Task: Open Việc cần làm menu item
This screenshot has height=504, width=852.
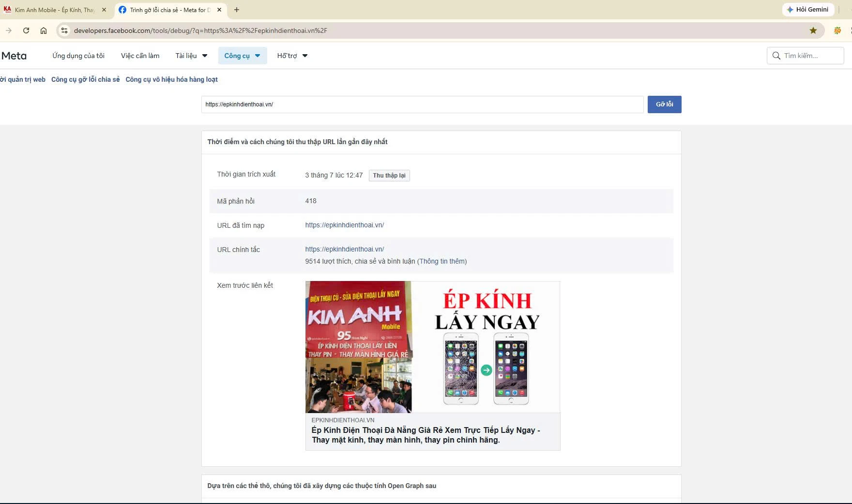Action: point(140,56)
